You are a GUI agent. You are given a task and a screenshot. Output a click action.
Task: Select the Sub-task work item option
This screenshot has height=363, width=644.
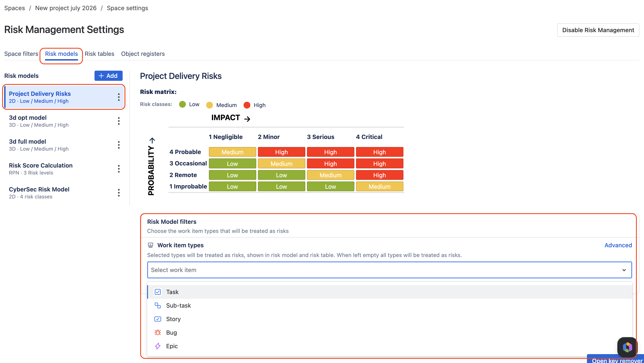(x=389, y=305)
